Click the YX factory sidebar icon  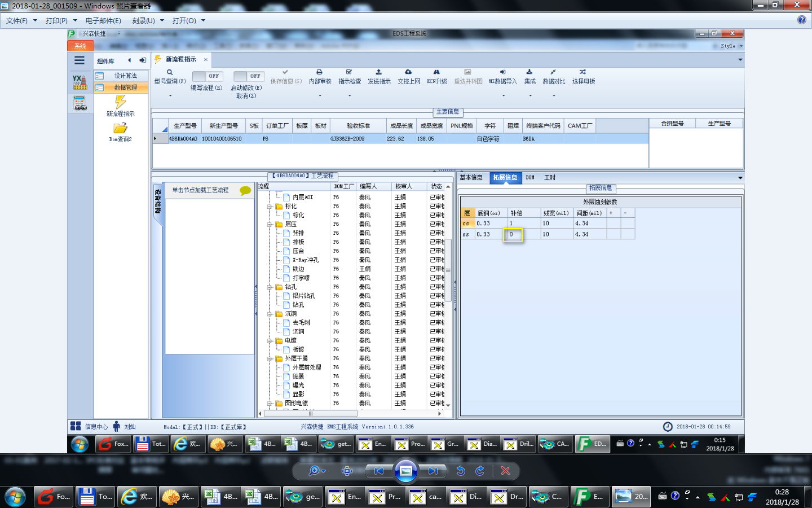click(x=80, y=82)
